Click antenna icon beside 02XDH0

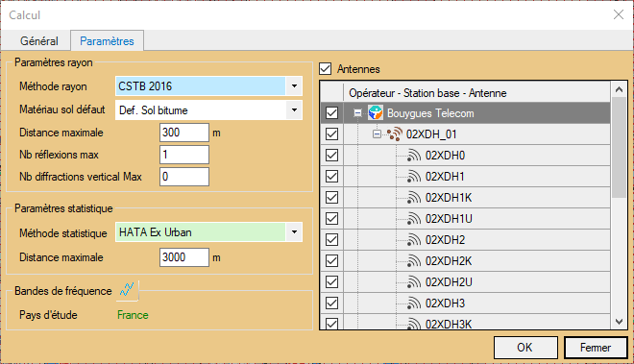(x=414, y=156)
